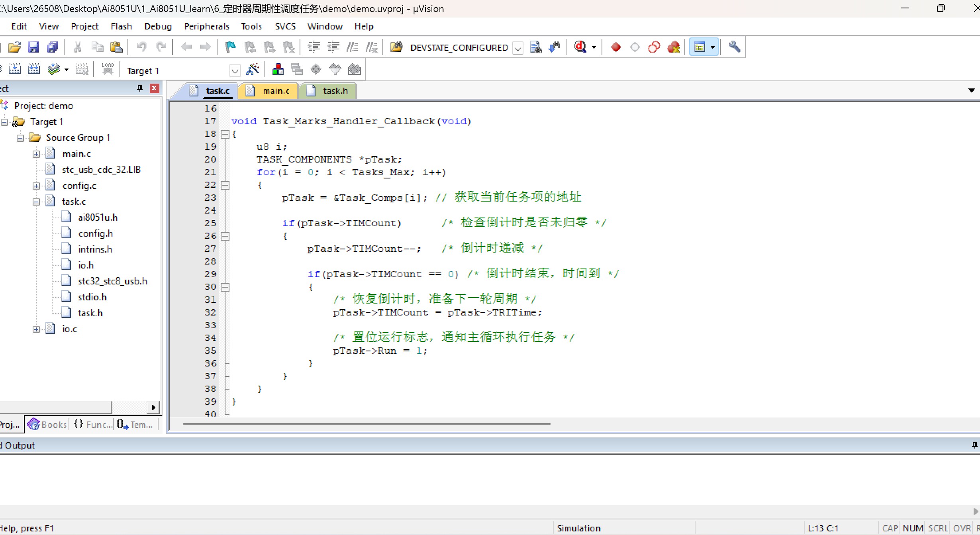Collapse code fold at line 18
Viewport: 980px width, 535px height.
point(225,134)
